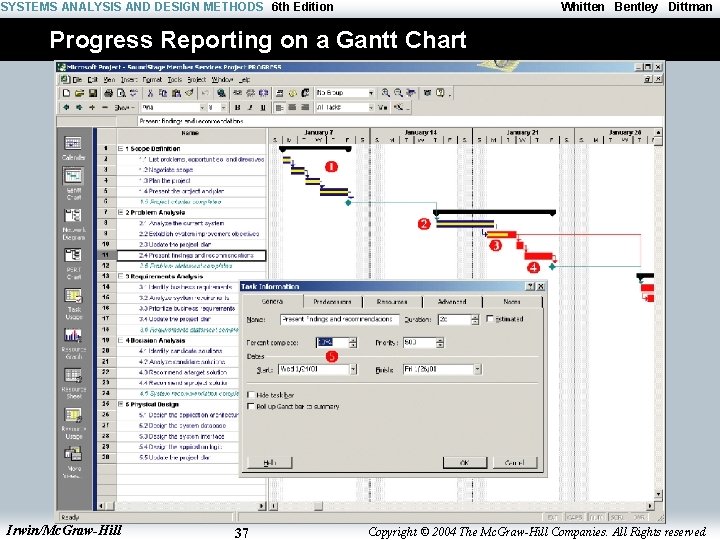Image resolution: width=720 pixels, height=540 pixels.
Task: Click the Percent complete field
Action: click(x=332, y=343)
